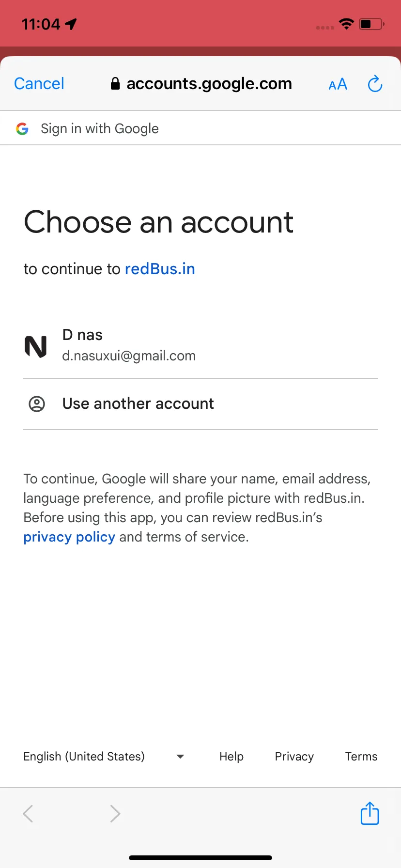The image size is (401, 868).
Task: Open the redBus.in link
Action: (x=160, y=269)
